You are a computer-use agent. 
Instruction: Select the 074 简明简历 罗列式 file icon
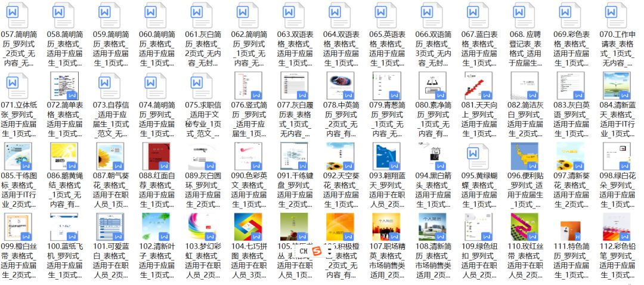(156, 86)
